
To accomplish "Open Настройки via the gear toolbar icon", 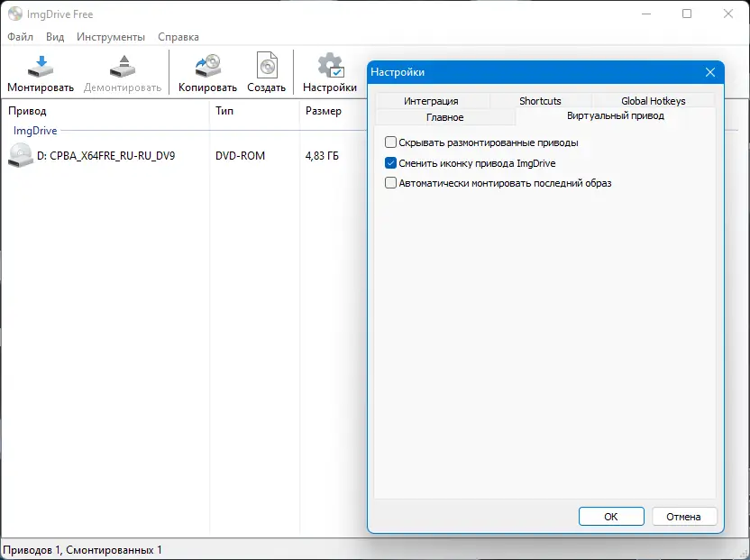I will pos(330,66).
